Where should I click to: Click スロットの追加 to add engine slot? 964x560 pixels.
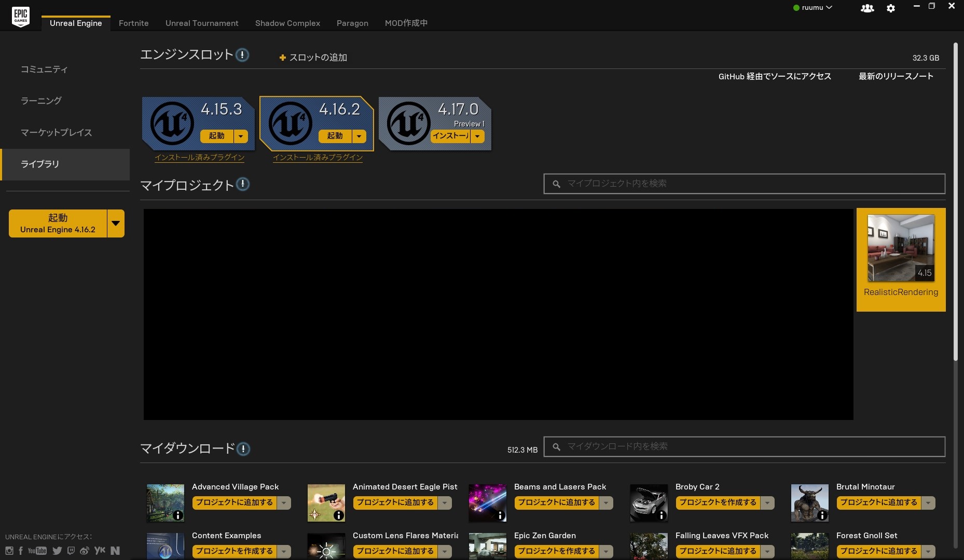click(x=313, y=58)
